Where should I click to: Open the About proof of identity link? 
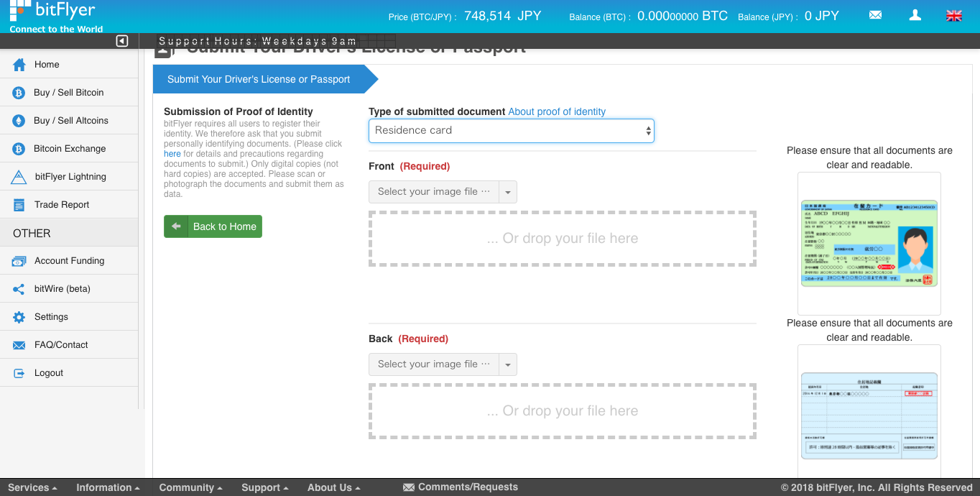pos(557,111)
